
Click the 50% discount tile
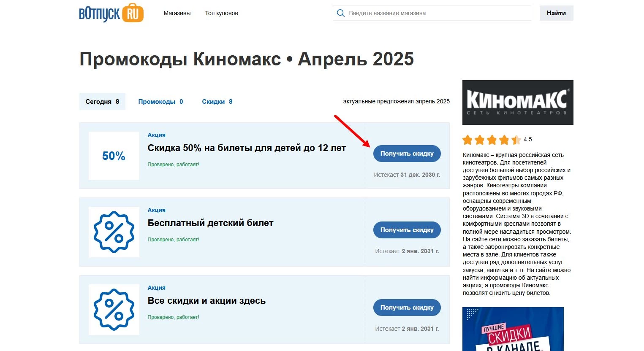click(114, 156)
